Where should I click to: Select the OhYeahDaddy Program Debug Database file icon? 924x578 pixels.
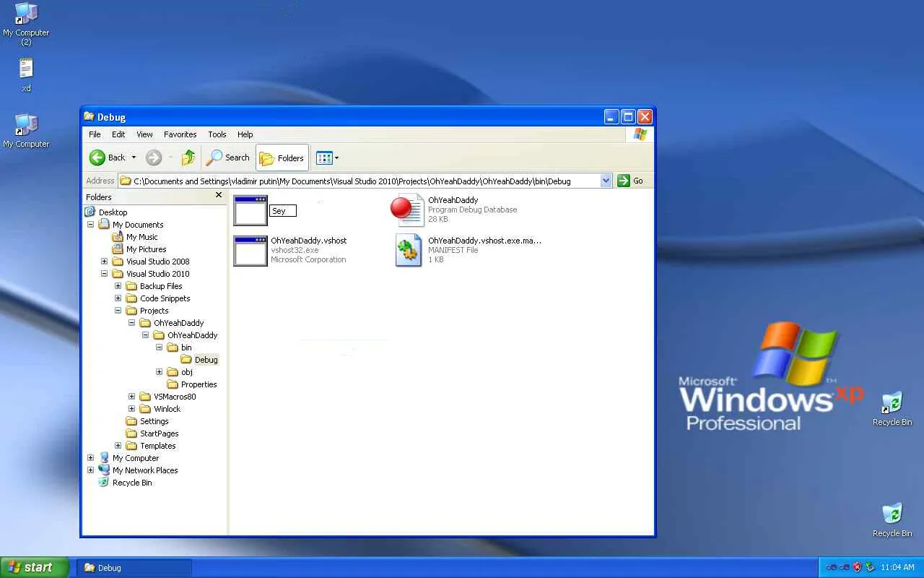click(408, 210)
